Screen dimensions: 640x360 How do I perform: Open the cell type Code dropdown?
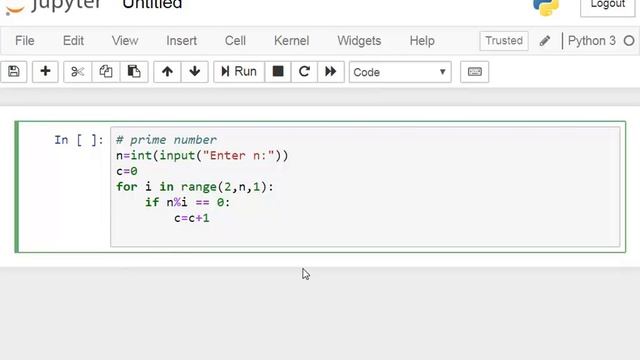(400, 72)
